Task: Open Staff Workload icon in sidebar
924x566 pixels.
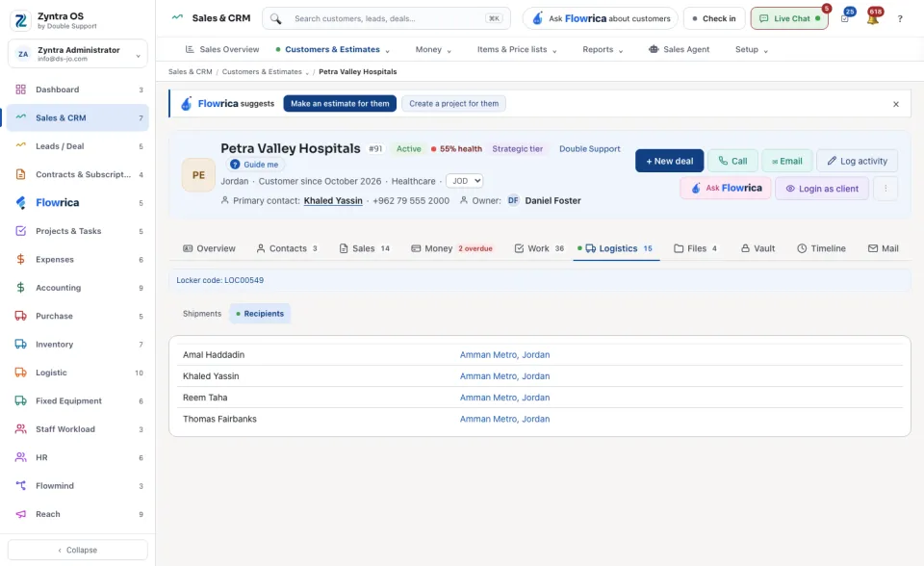Action: [20, 429]
